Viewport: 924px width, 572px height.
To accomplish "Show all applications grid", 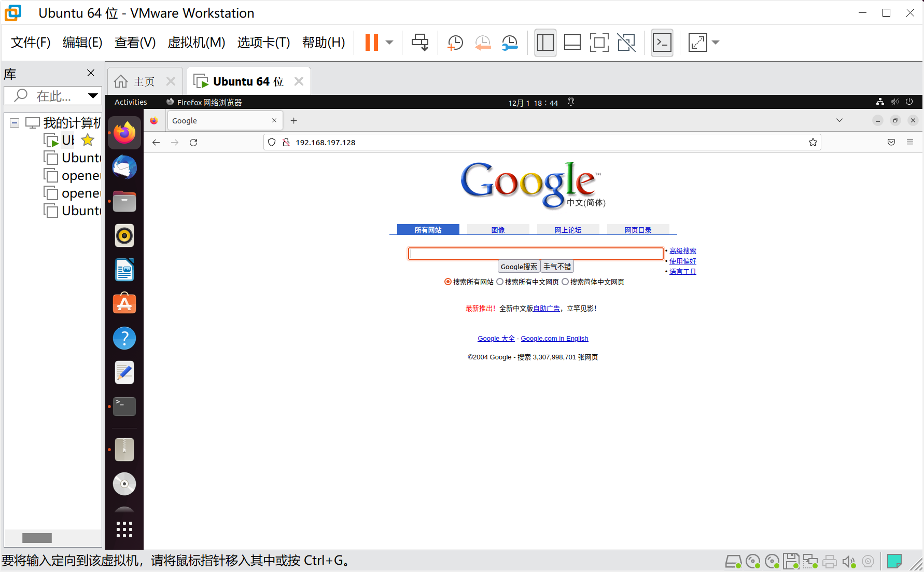I will (x=124, y=529).
